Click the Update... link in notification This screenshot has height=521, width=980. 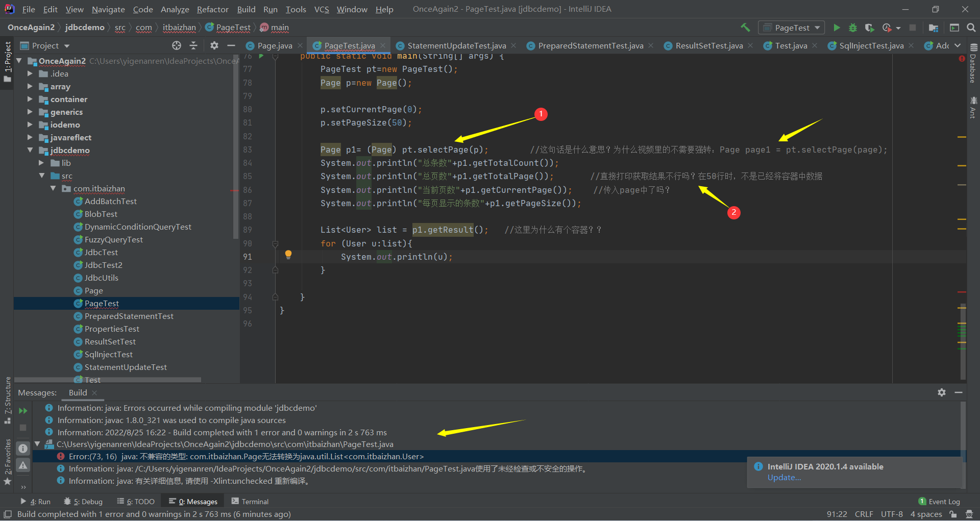(x=784, y=478)
